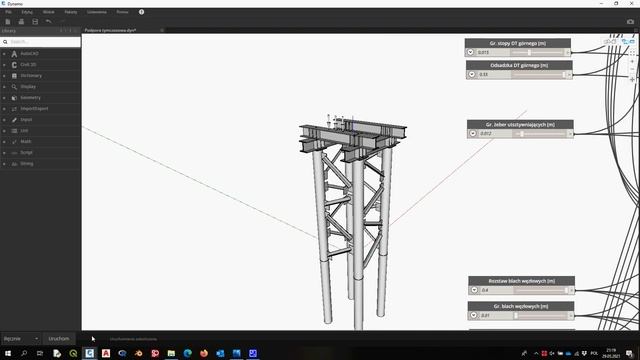Open AutoCAD from the Windows taskbar
Viewport: 640px width, 360px height.
pyautogui.click(x=106, y=353)
